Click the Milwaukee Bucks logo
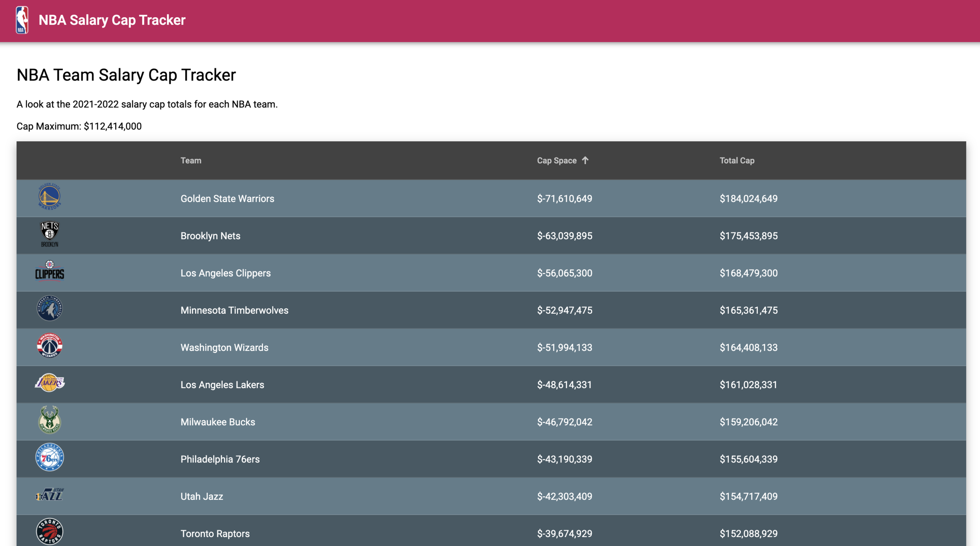Viewport: 980px width, 546px height. pos(49,419)
